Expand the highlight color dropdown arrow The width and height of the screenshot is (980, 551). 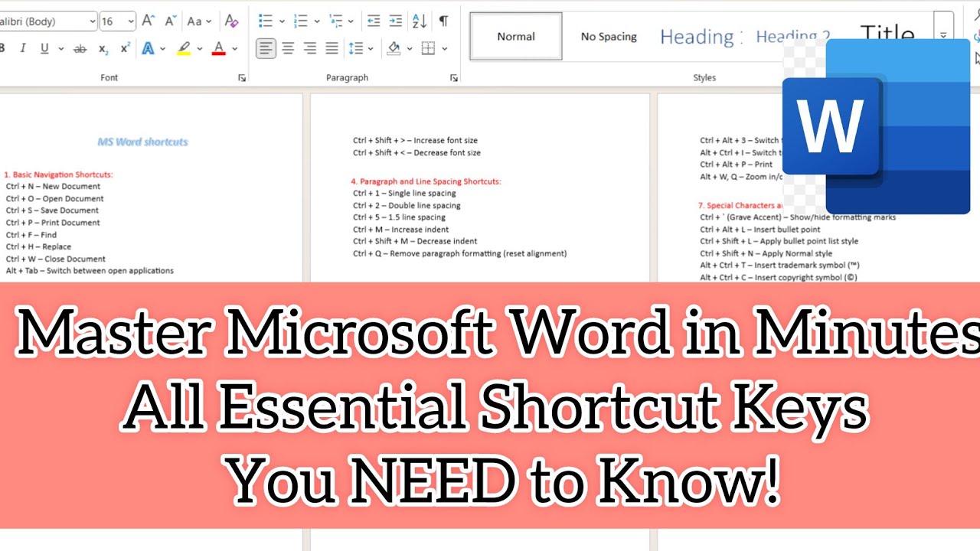pyautogui.click(x=199, y=48)
